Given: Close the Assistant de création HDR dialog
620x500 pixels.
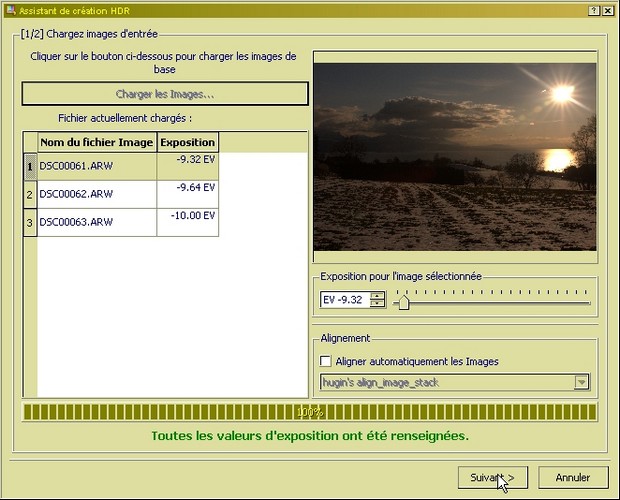Looking at the screenshot, I should [x=609, y=9].
